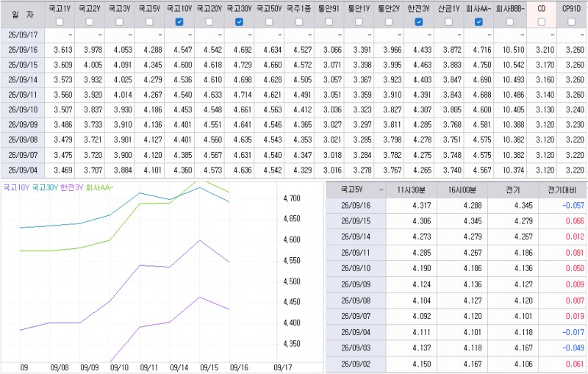Image resolution: width=588 pixels, height=374 pixels.
Task: Select the 26/09/02 row in lower table
Action: pos(456,364)
